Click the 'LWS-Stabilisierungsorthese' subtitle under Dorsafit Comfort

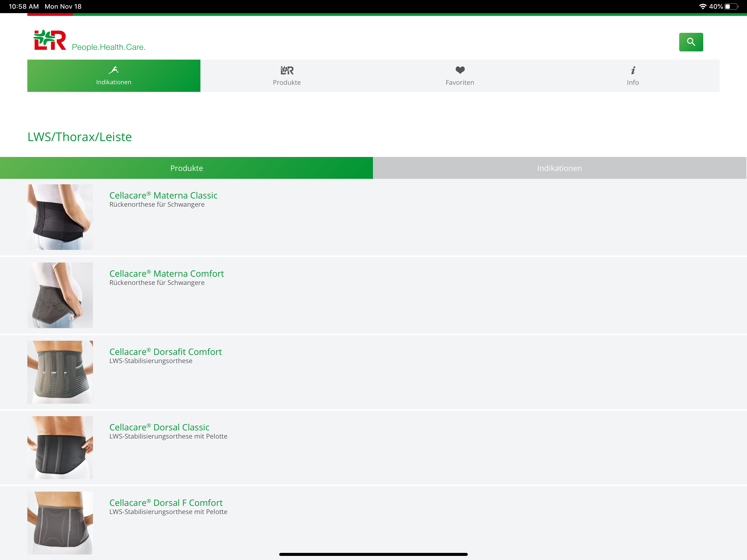click(x=151, y=361)
